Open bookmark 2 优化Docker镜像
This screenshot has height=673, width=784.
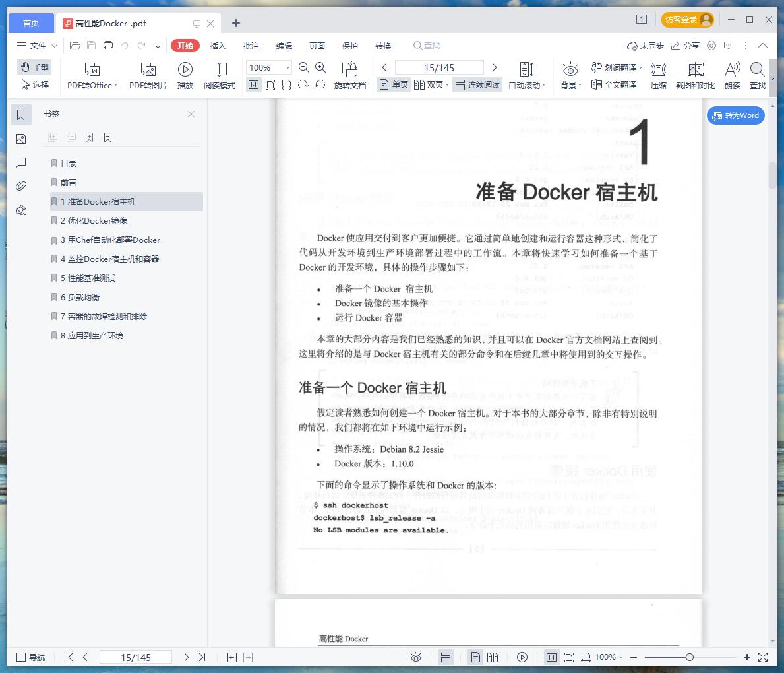(x=94, y=220)
